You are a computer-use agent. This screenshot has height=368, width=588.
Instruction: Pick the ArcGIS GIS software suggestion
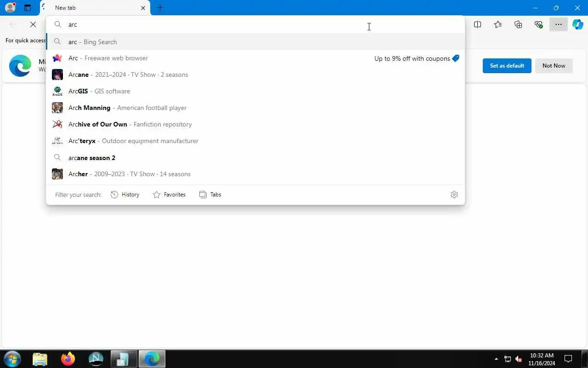pos(255,91)
